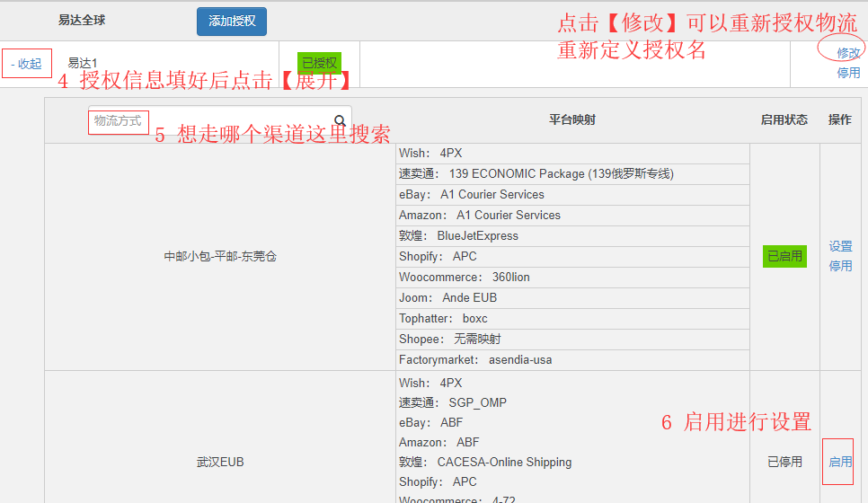Click the 敦煌 BlueJetExpress mapping row
The height and width of the screenshot is (503, 868).
point(573,235)
